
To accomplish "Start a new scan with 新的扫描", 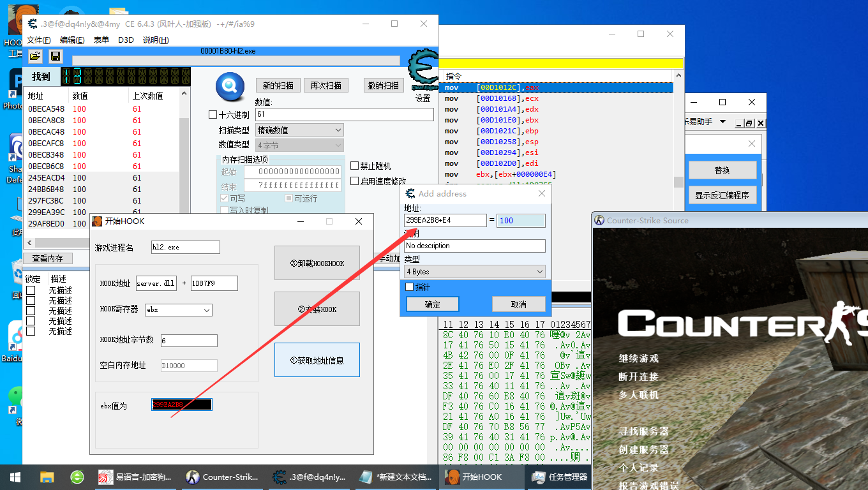I will point(278,85).
